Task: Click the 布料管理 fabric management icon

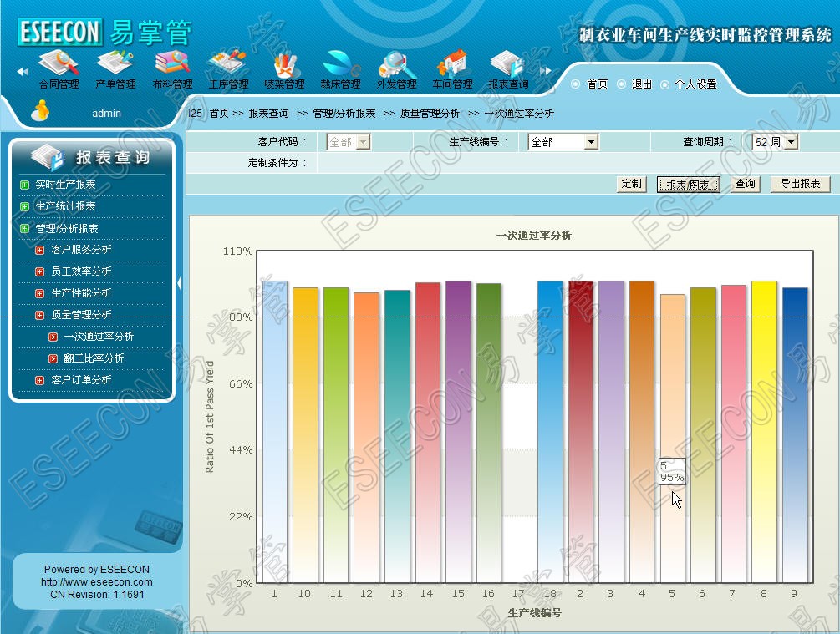Action: click(x=172, y=65)
